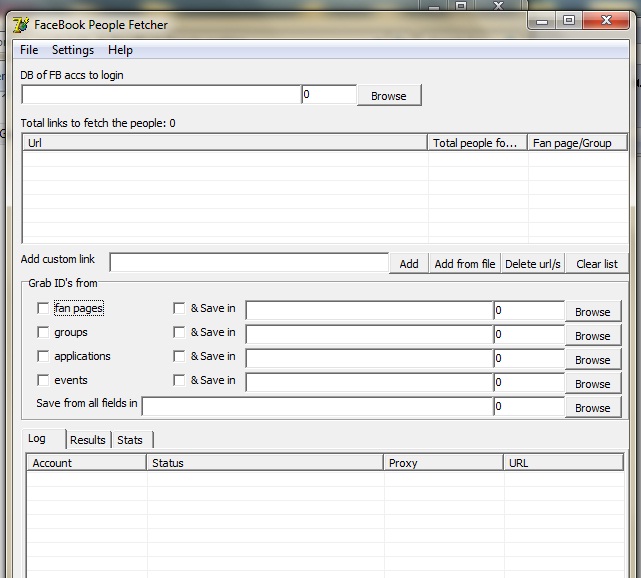Browse for fan pages save file
Viewport: 641px width, 578px height.
(593, 312)
